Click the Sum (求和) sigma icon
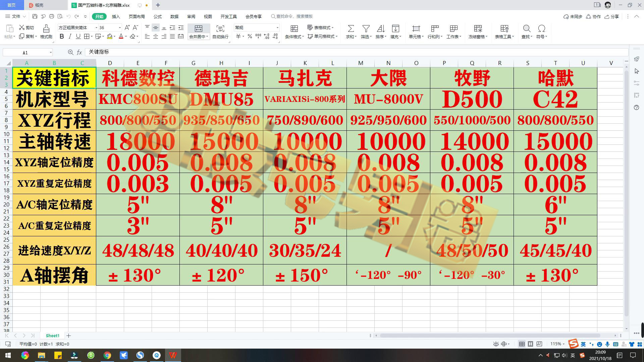This screenshot has width=644, height=362. point(351,29)
